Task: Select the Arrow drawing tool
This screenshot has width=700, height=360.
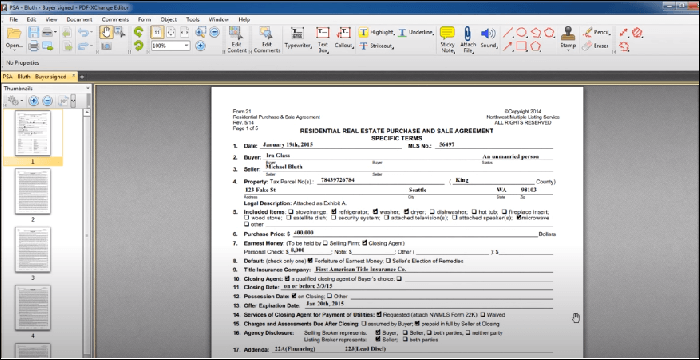Action: pos(508,46)
